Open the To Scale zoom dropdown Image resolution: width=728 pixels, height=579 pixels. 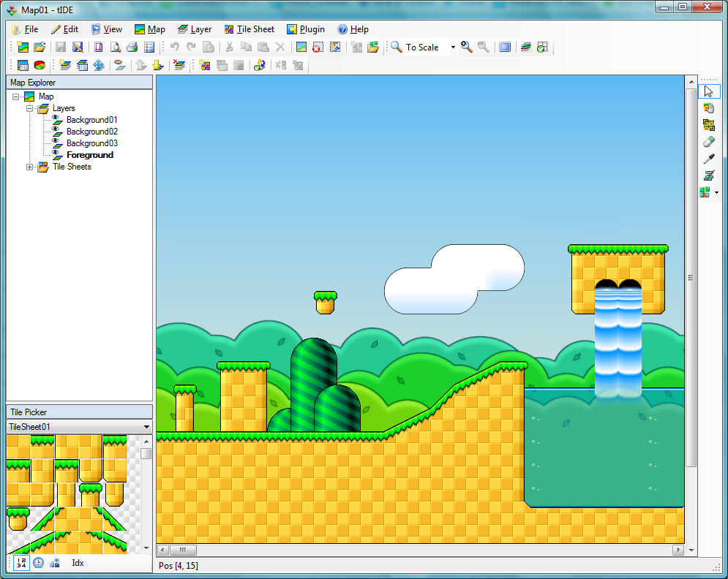pyautogui.click(x=453, y=48)
